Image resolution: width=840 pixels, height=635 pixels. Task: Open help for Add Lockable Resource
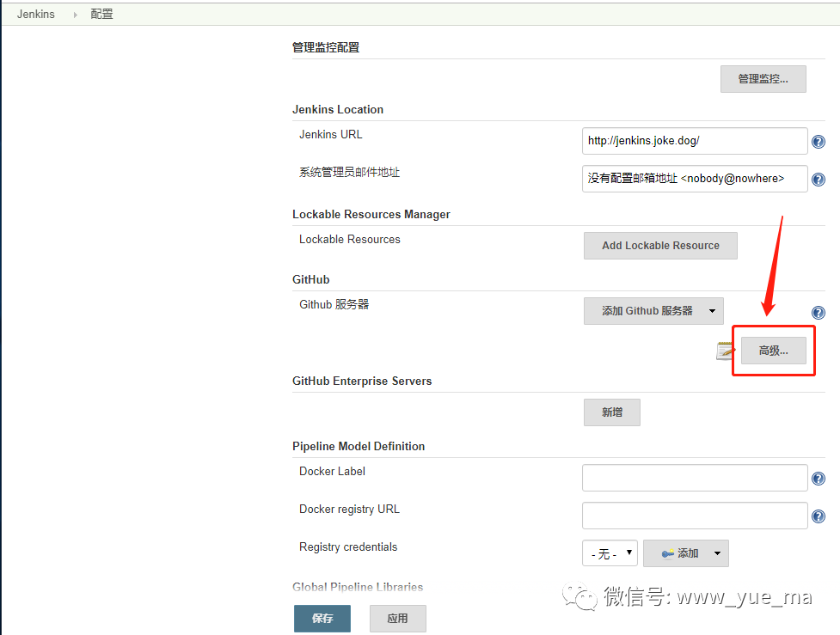click(x=818, y=246)
